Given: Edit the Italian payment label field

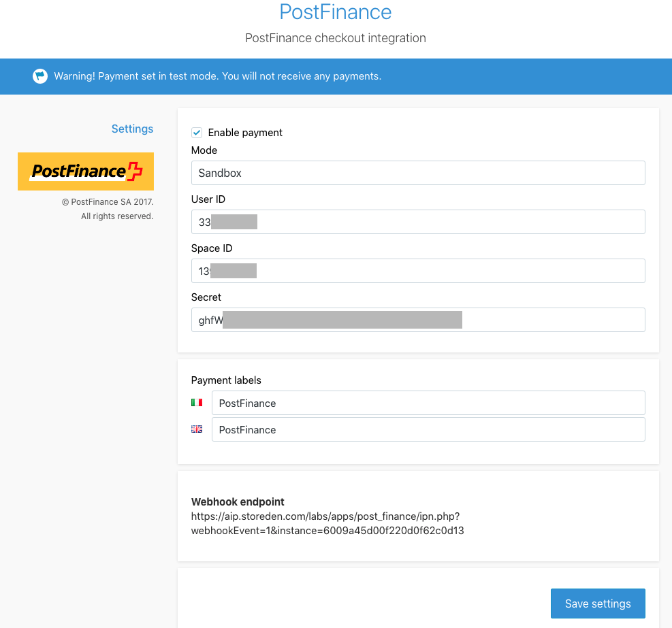Looking at the screenshot, I should click(x=428, y=403).
